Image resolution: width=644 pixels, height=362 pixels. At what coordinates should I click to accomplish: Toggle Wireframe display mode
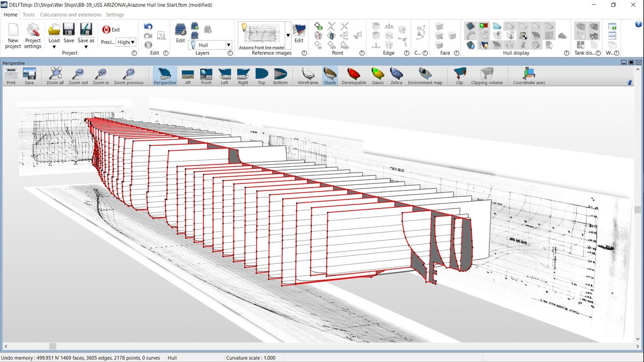point(308,75)
